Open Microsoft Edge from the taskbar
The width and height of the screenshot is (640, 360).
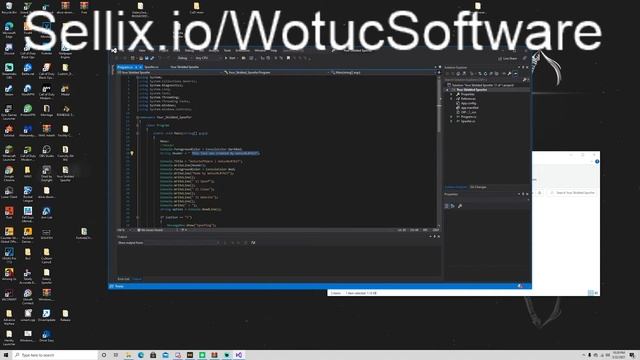141,355
